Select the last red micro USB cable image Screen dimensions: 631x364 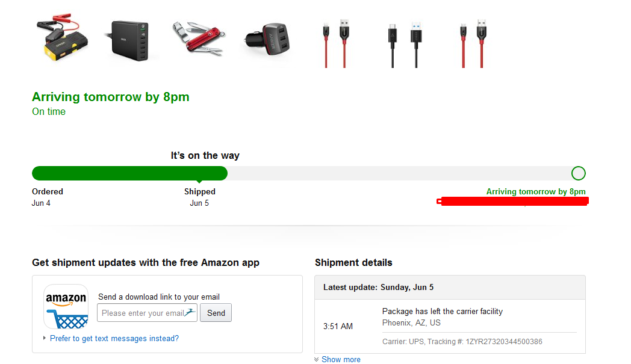pos(474,42)
